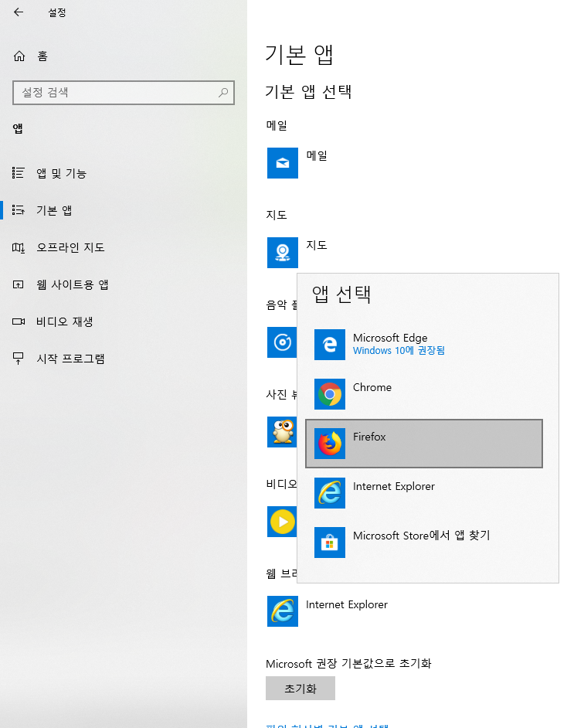Click '홈' text in sidebar
The image size is (567, 728).
(x=42, y=56)
